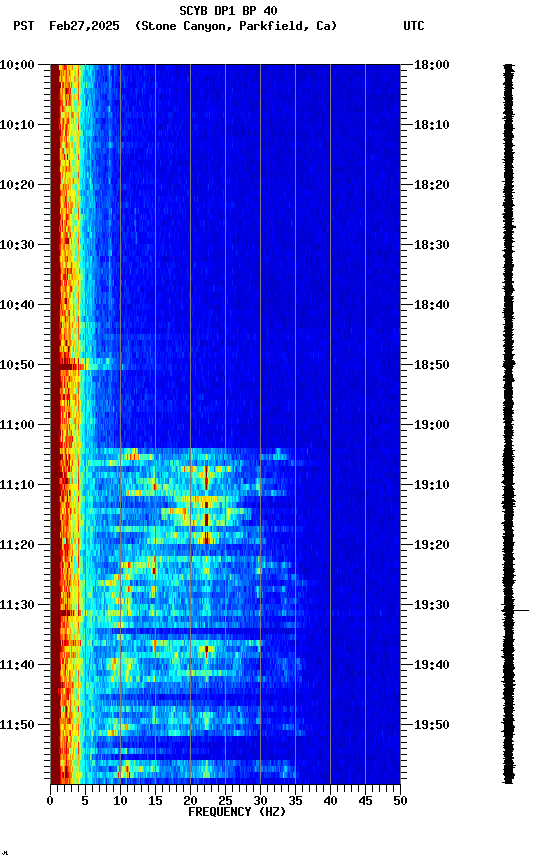Click the '11:40' PST time label

tap(17, 665)
